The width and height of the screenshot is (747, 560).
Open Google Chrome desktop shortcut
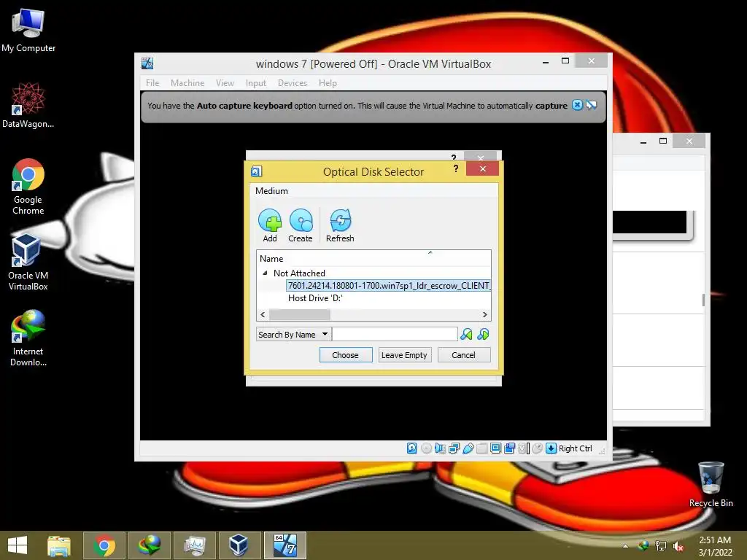pos(28,187)
